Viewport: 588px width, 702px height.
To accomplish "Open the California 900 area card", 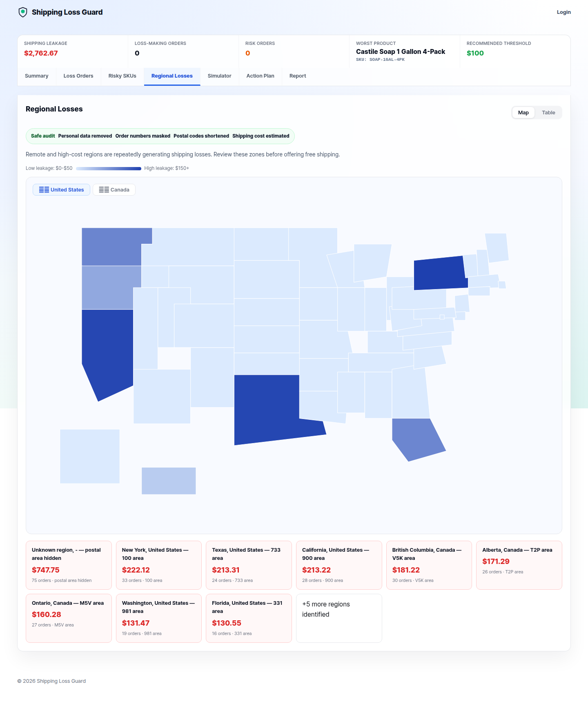I will coord(339,565).
